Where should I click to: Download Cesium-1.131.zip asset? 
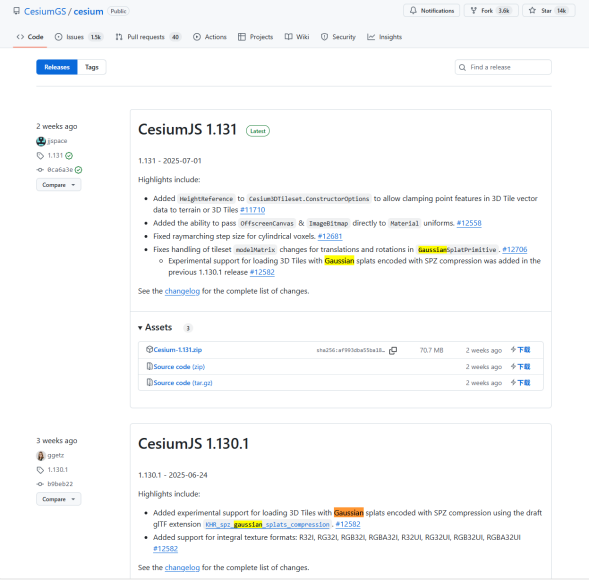[178, 350]
